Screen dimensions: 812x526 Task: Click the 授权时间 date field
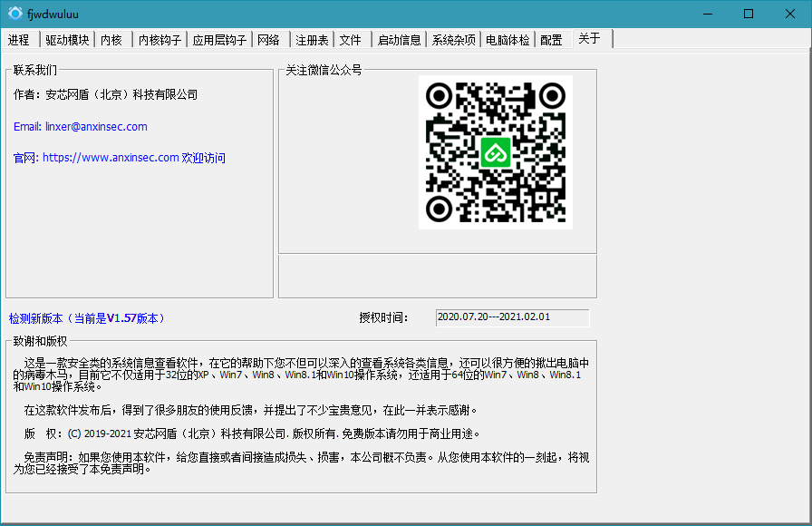point(512,317)
